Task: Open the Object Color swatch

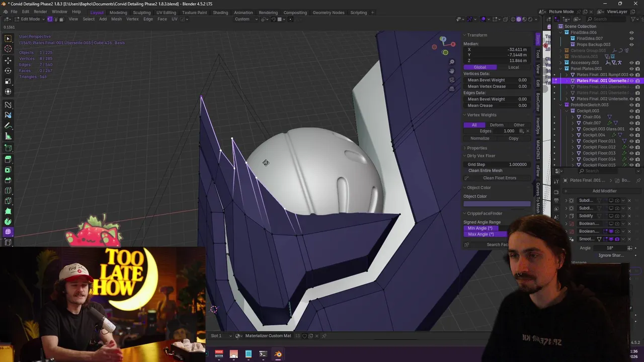Action: 497,204
